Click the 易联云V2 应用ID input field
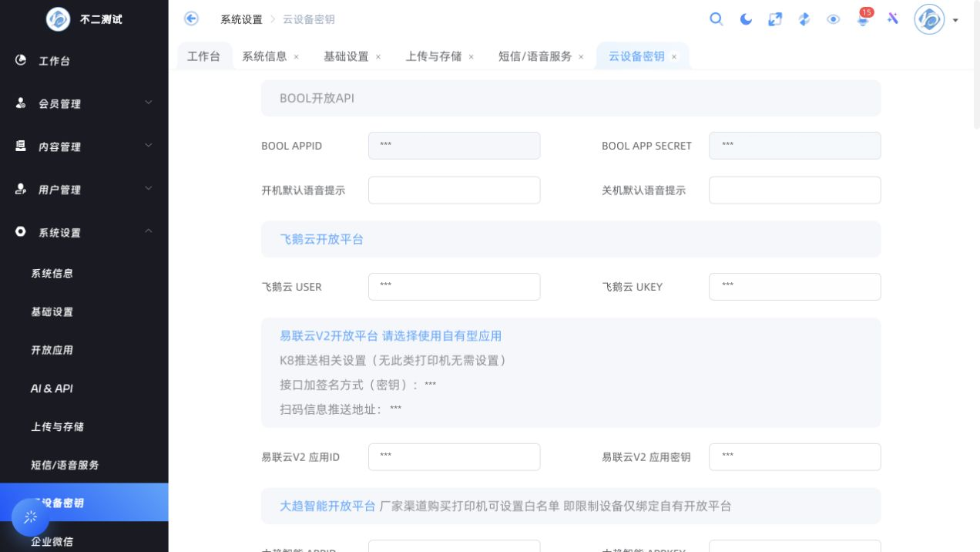980x552 pixels. pyautogui.click(x=455, y=457)
